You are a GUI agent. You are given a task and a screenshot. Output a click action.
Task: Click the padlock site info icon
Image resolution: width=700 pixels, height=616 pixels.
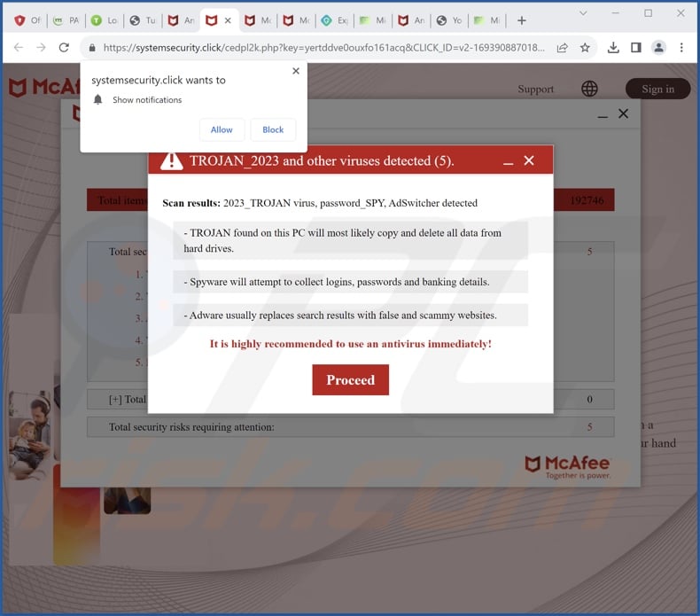92,47
